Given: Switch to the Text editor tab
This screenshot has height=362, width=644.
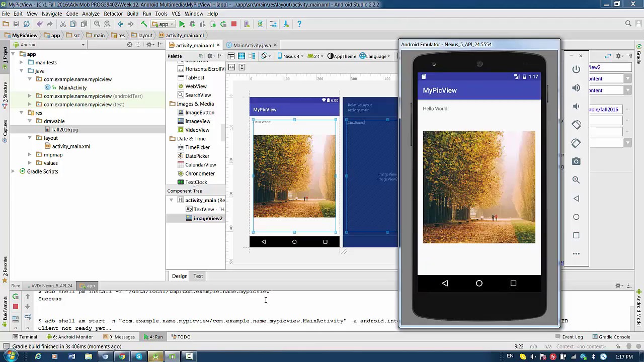Looking at the screenshot, I should 198,276.
